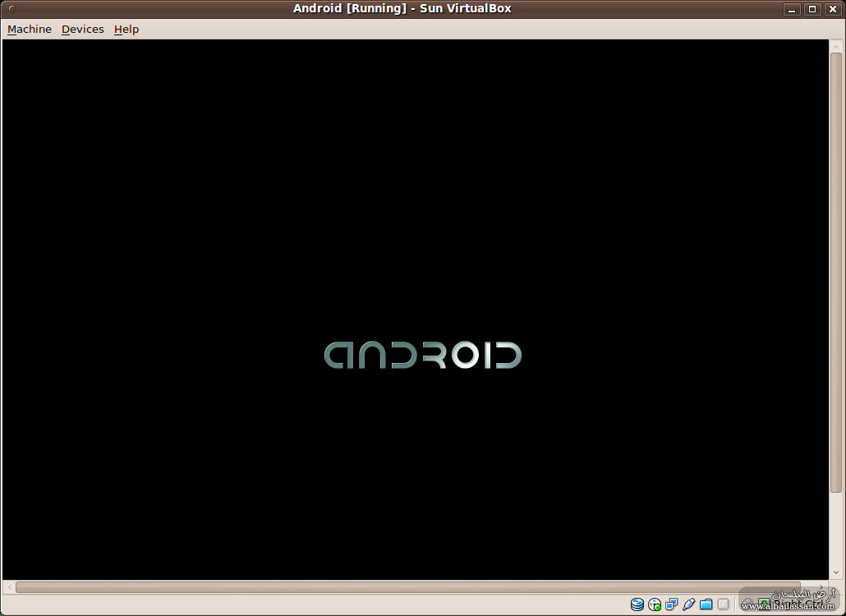The width and height of the screenshot is (846, 616).
Task: Click the Android logo in the VM display
Action: (x=423, y=355)
